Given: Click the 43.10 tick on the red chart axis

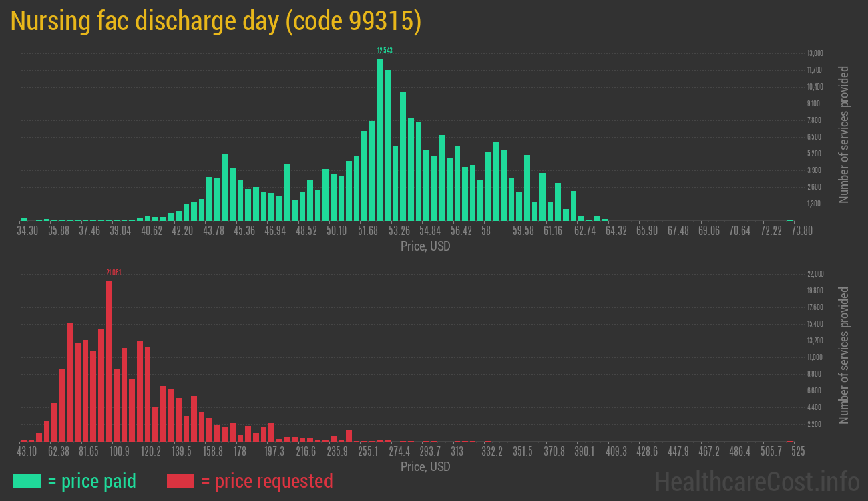Looking at the screenshot, I should (27, 452).
